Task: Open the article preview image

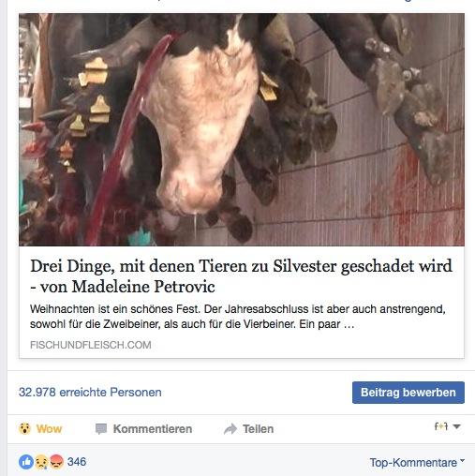Action: point(242,129)
